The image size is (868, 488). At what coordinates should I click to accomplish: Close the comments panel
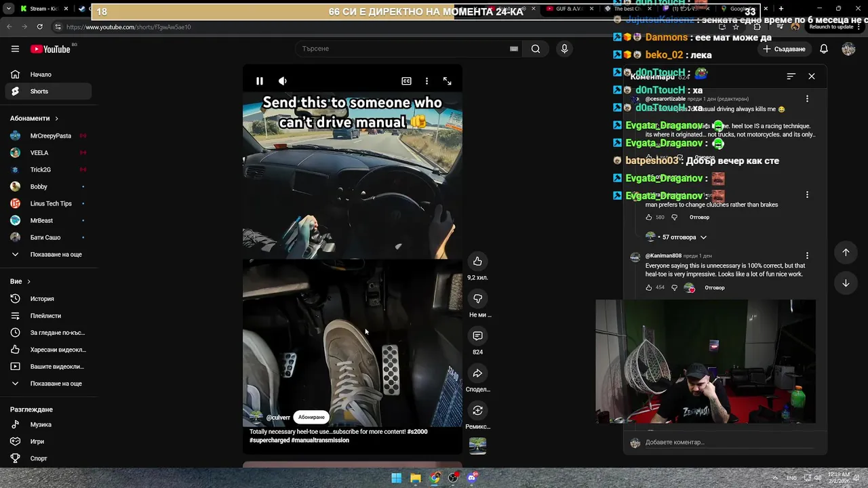(812, 77)
